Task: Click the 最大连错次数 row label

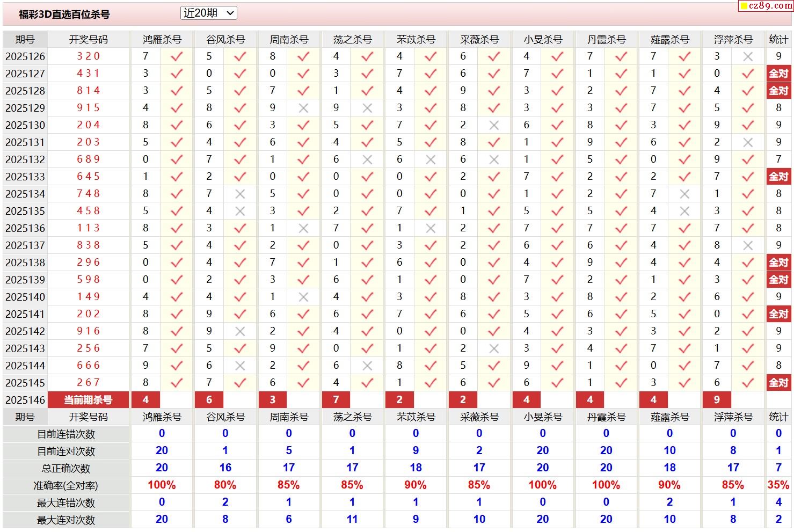Action: click(66, 503)
